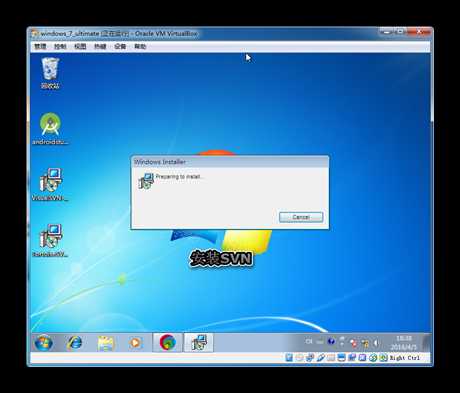Switch to the colorful round app taskbar button
This screenshot has height=393, width=460.
(x=168, y=342)
